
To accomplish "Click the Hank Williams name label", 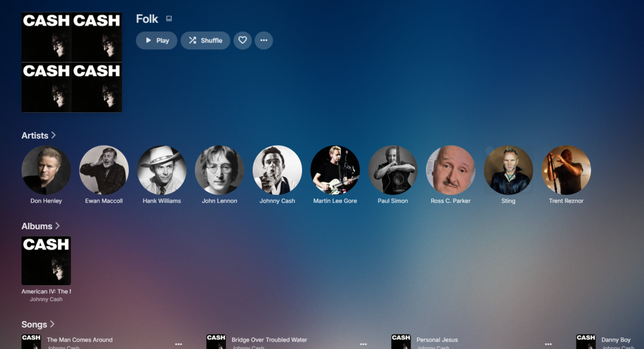I will (x=162, y=201).
